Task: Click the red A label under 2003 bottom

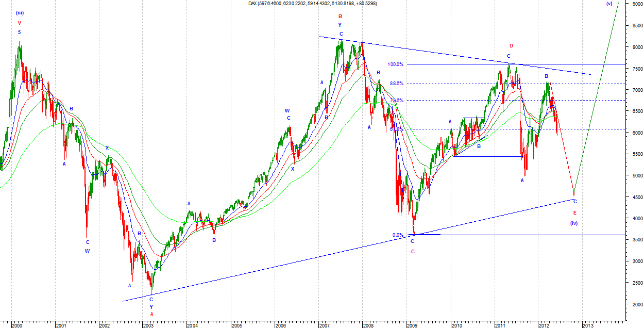Action: pos(151,314)
